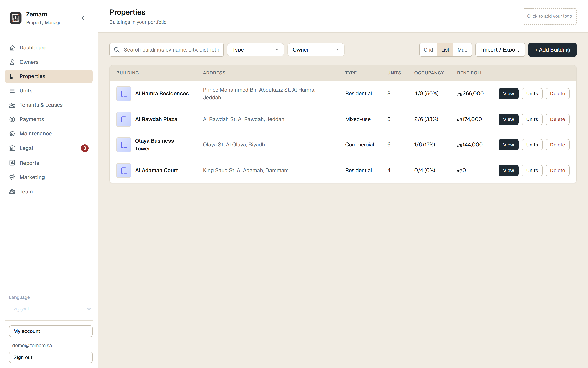Click Import / Export button
This screenshot has width=588, height=368.
pos(500,50)
